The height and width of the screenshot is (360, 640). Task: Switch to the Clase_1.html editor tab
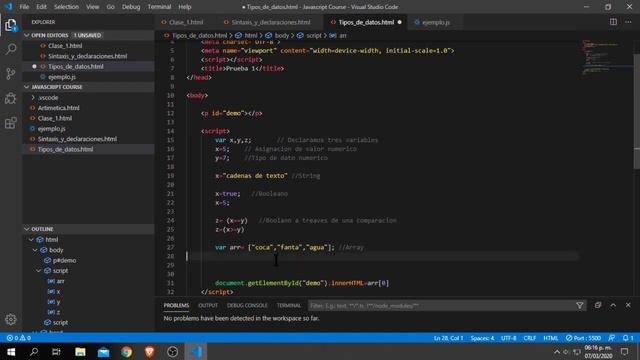(x=186, y=22)
